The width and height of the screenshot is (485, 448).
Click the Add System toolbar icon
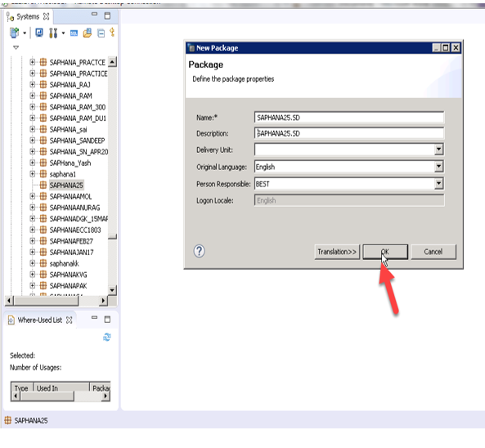(14, 33)
